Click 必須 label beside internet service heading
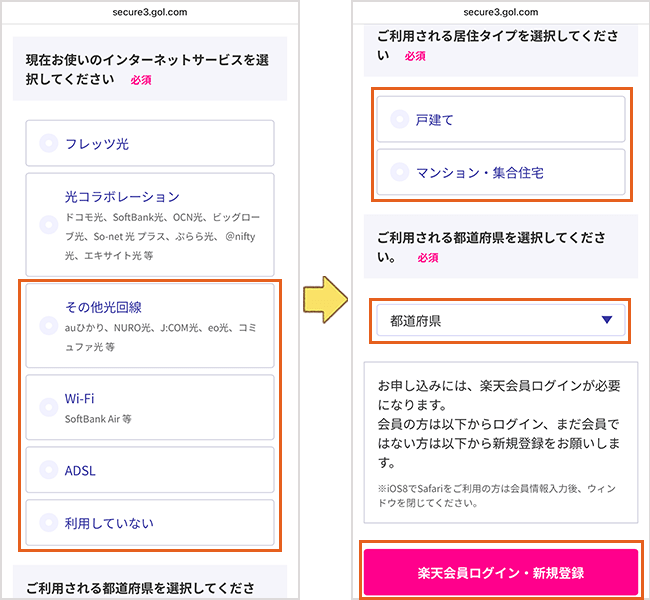The image size is (650, 600). point(141,80)
